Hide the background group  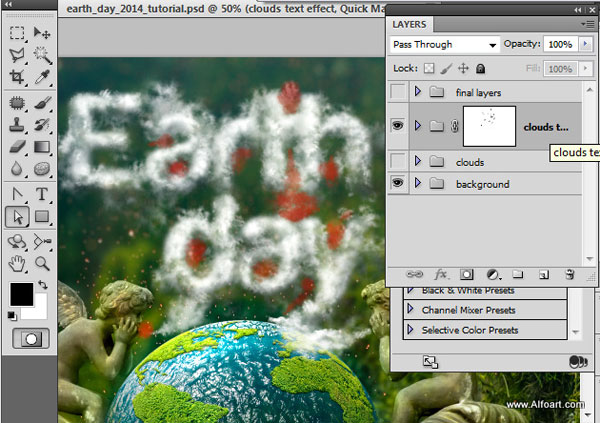click(398, 183)
